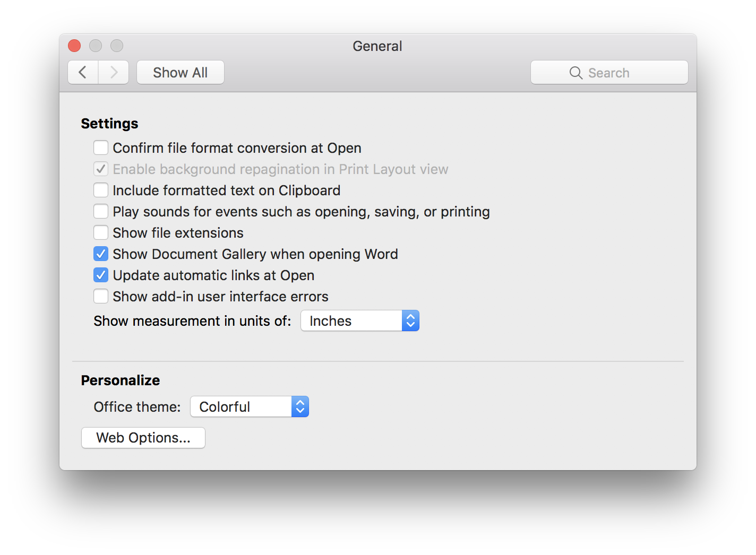Click the Settings section heading
This screenshot has height=555, width=756.
pyautogui.click(x=109, y=124)
